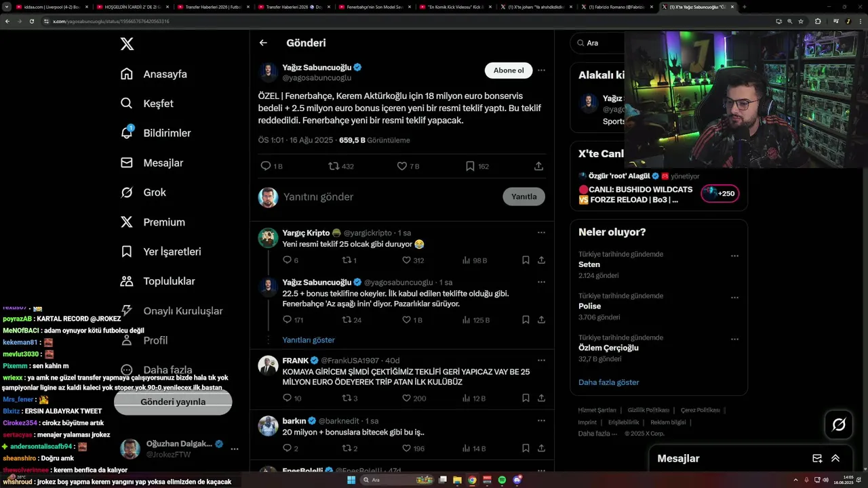Open Oğuzhan Dalgak account options menu
This screenshot has width=868, height=488.
click(x=235, y=449)
